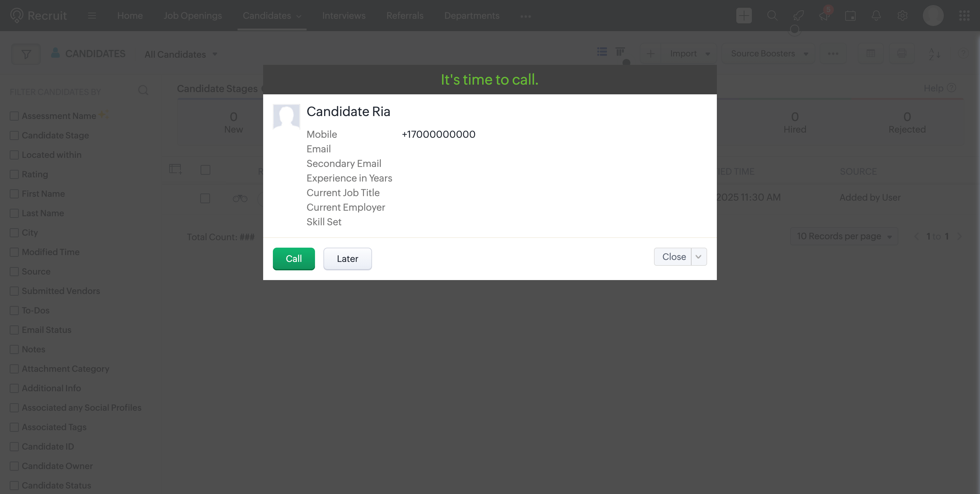Open the settings gear icon
Screen dimensions: 980x494
coord(903,16)
